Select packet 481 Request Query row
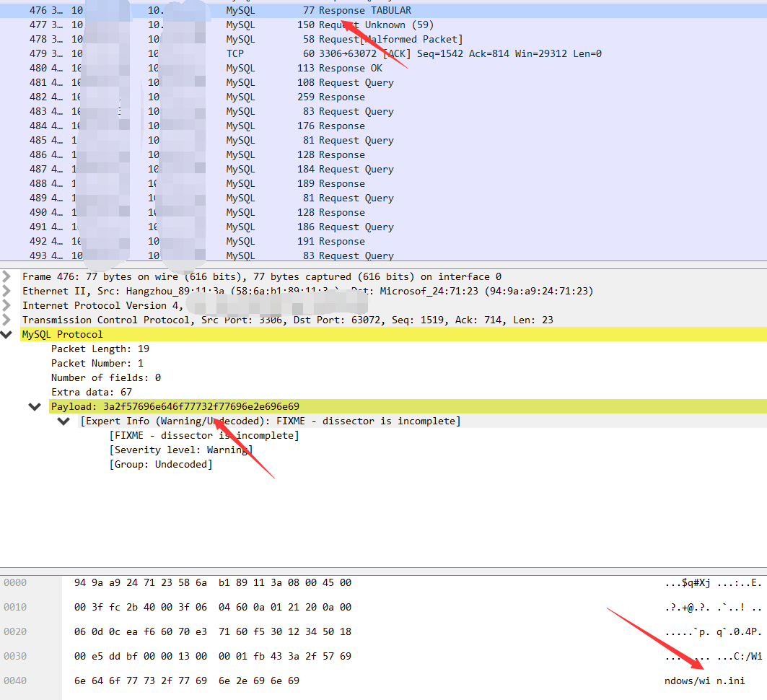767x700 pixels. point(384,83)
